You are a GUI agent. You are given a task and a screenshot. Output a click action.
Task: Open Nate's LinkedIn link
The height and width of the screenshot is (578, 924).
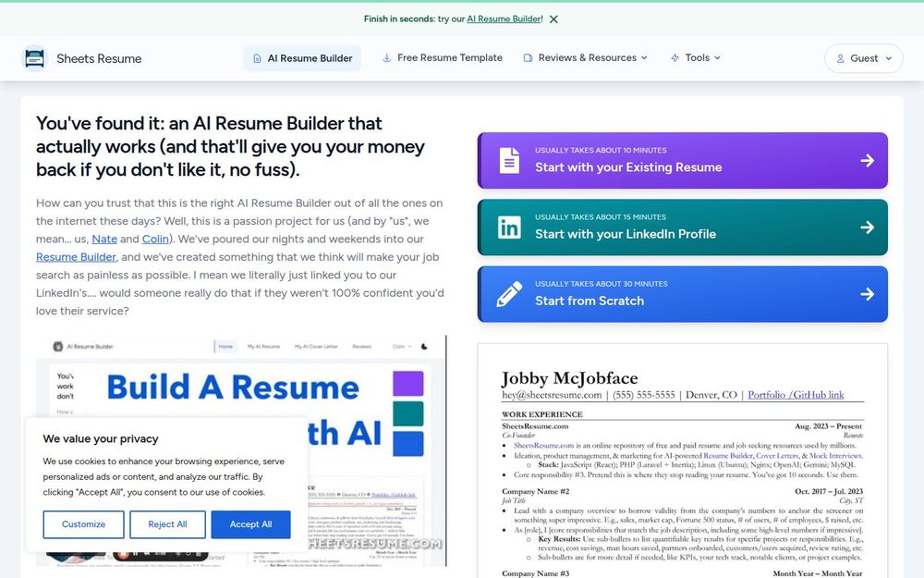(104, 239)
